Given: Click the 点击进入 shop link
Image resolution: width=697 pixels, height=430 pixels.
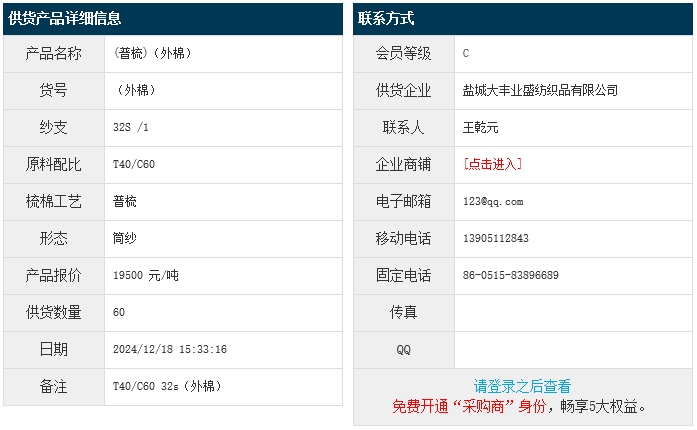Looking at the screenshot, I should [492, 164].
